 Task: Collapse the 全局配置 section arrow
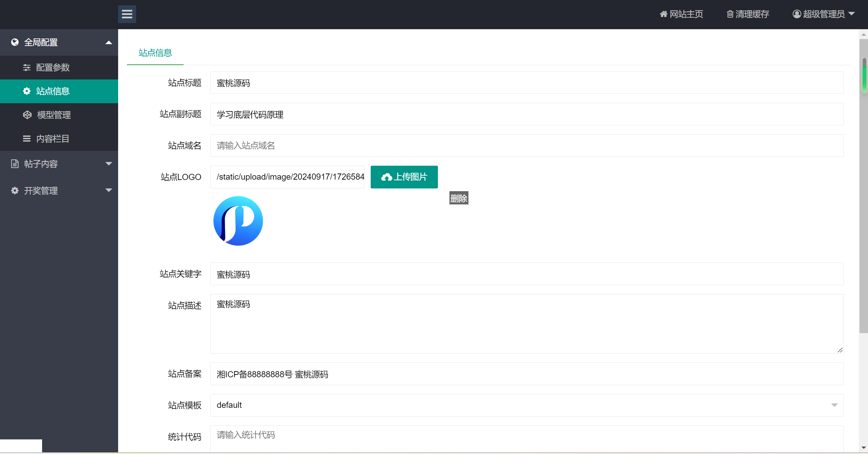click(109, 42)
